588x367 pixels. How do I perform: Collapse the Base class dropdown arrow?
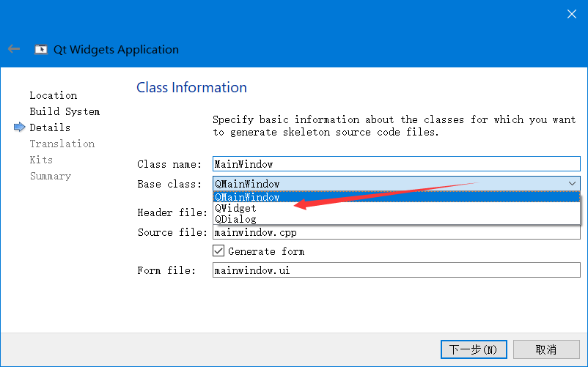tap(572, 183)
